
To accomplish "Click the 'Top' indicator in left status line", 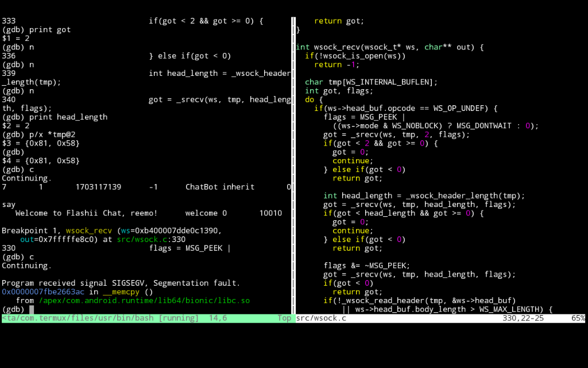I will tap(284, 318).
